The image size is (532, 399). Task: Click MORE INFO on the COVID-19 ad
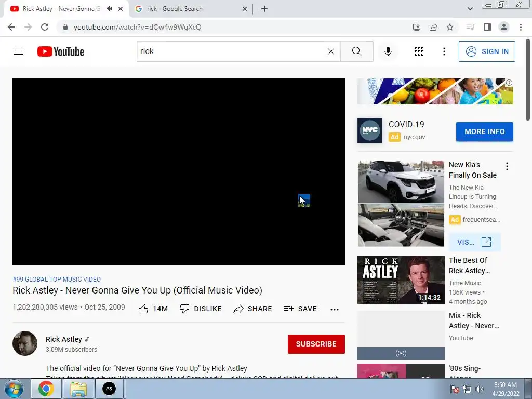(485, 131)
